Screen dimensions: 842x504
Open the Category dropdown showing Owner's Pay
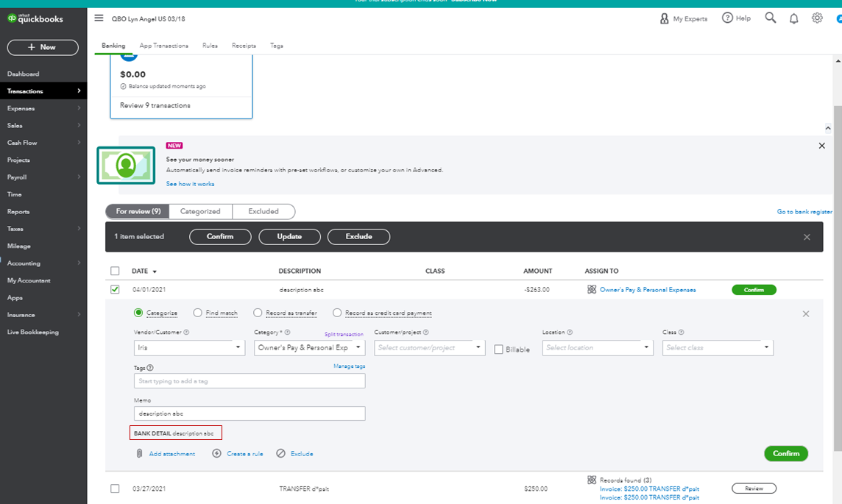point(357,347)
